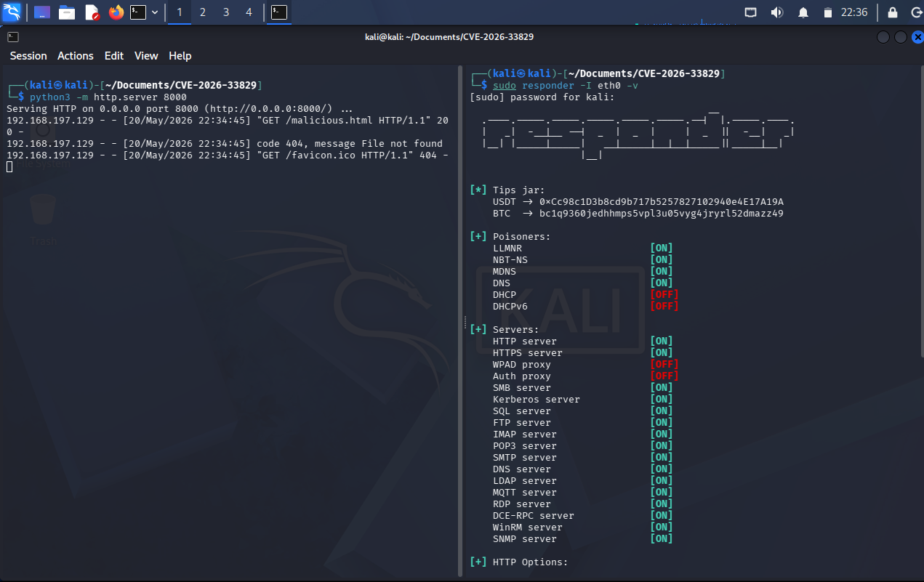Click the 'HTTPS server' label
Image resolution: width=924 pixels, height=582 pixels.
click(x=528, y=352)
